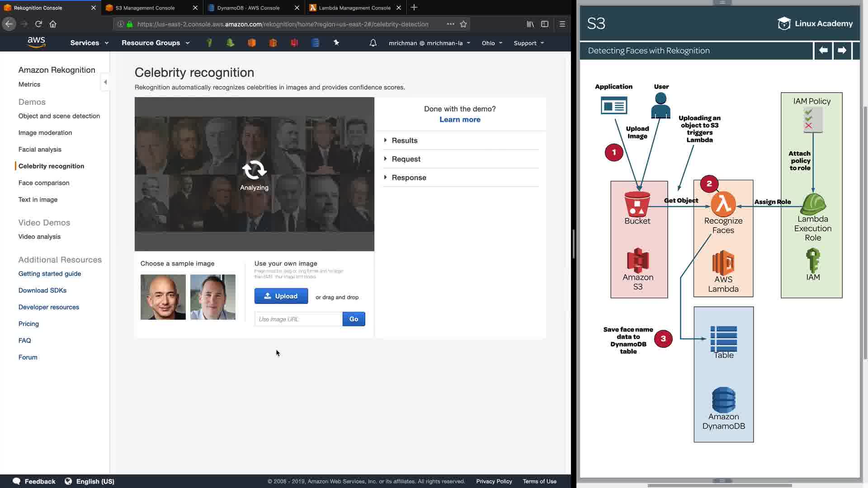Open the browser hamburger menu
Image resolution: width=868 pixels, height=488 pixels.
[562, 24]
